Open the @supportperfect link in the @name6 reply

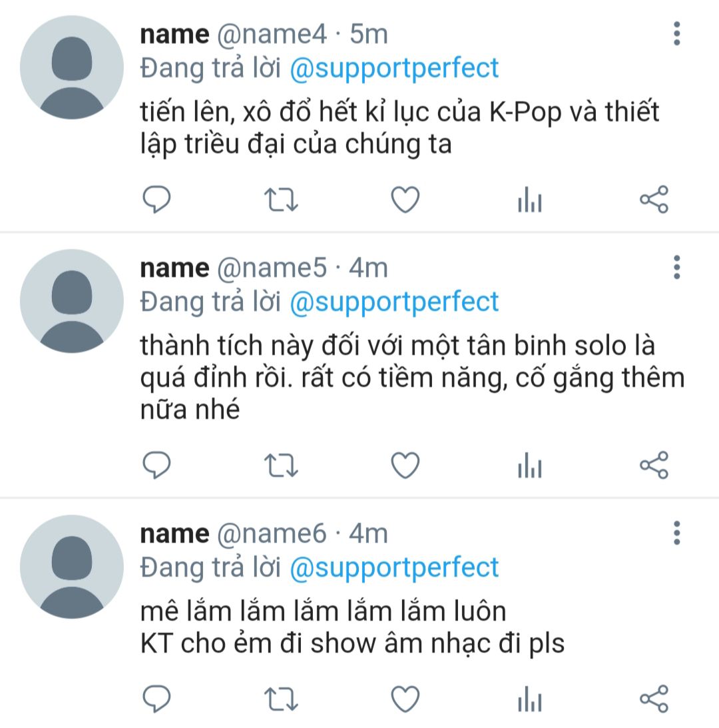[x=394, y=568]
